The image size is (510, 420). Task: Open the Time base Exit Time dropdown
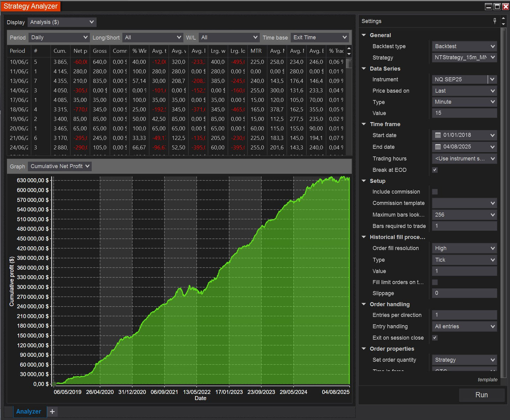point(320,37)
